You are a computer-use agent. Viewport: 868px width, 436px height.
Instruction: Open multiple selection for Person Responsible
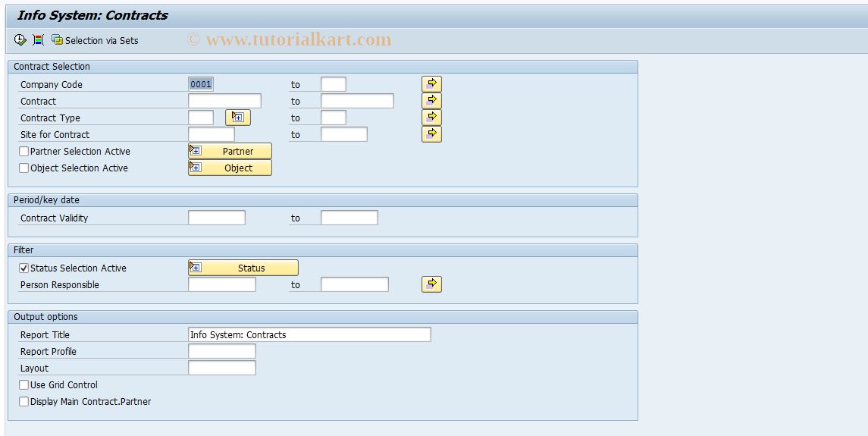pos(431,284)
